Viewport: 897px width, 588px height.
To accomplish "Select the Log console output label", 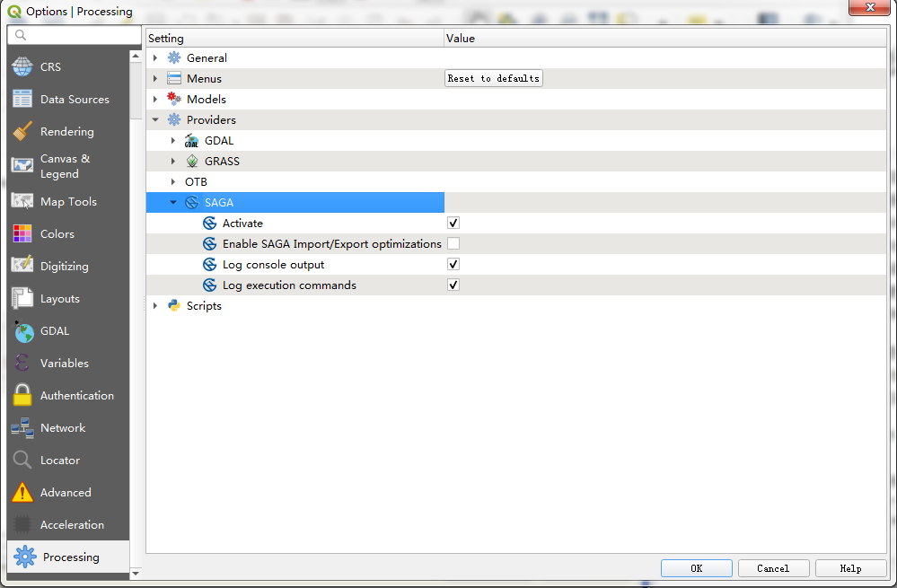I will pos(274,265).
